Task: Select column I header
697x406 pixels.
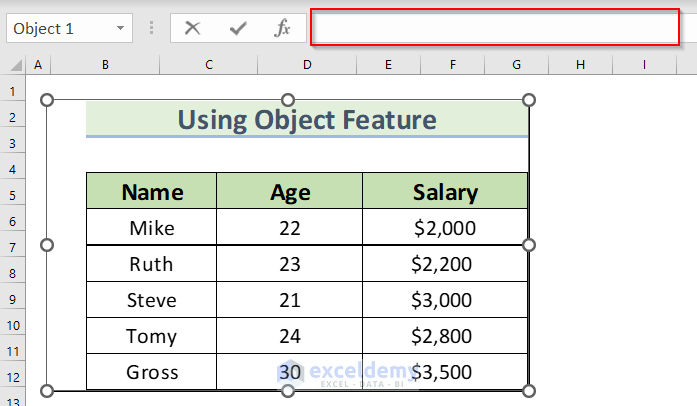Action: point(644,65)
